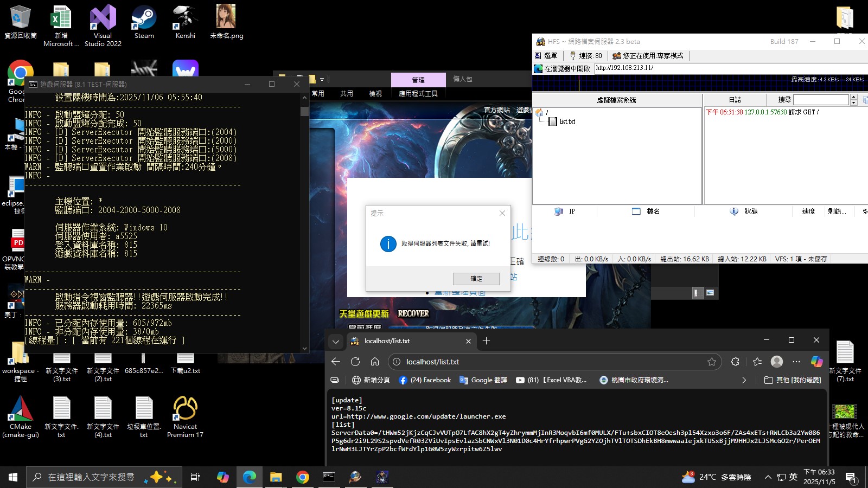Screen dimensions: 868x488
Task: Expand the bookmarks overflow chevron
Action: pyautogui.click(x=744, y=380)
